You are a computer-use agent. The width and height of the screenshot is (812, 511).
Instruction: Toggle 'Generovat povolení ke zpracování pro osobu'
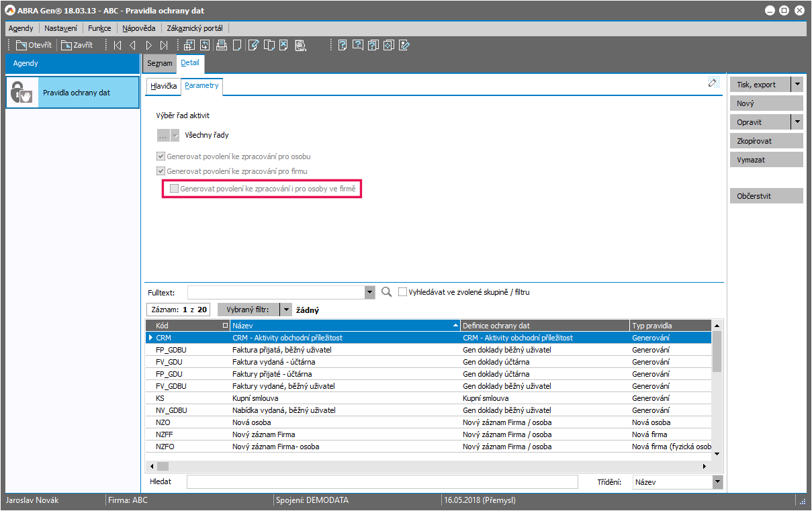coord(161,156)
